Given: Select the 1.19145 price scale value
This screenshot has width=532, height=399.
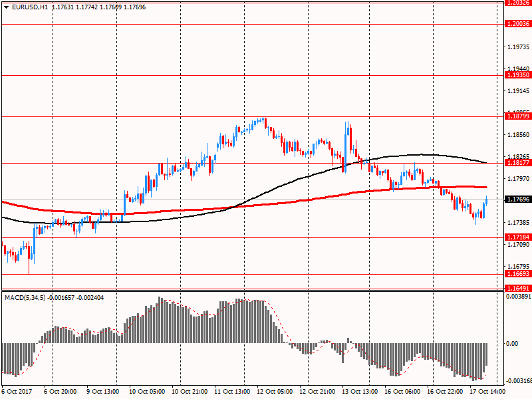Looking at the screenshot, I should (518, 91).
